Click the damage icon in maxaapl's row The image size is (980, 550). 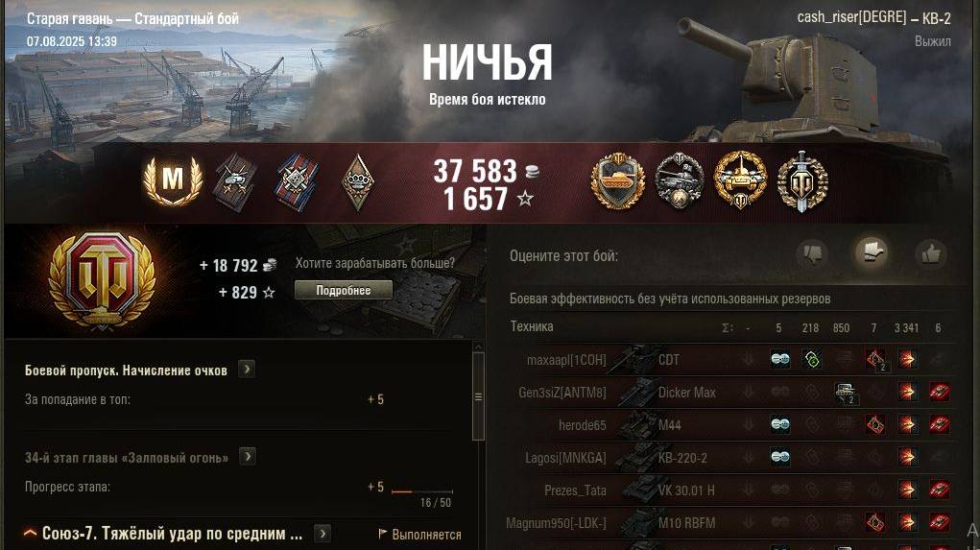coord(907,359)
